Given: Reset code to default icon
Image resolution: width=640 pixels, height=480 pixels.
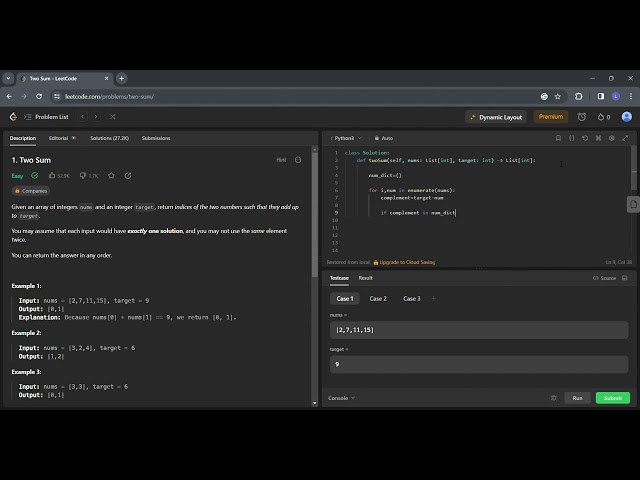Looking at the screenshot, I should 585,138.
